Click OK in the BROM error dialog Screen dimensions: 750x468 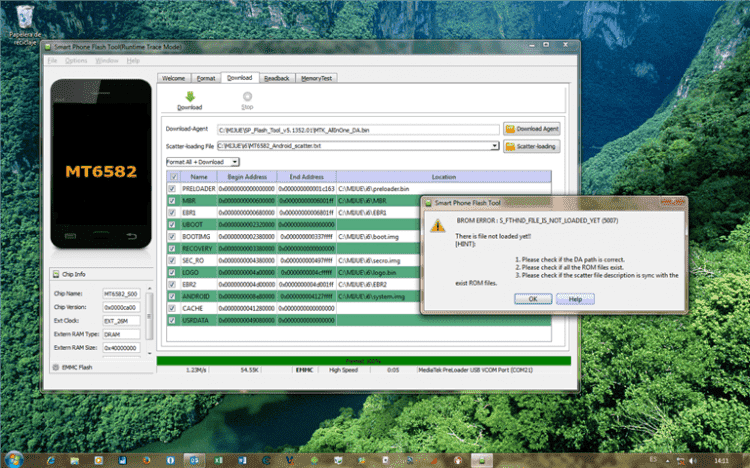pos(533,299)
